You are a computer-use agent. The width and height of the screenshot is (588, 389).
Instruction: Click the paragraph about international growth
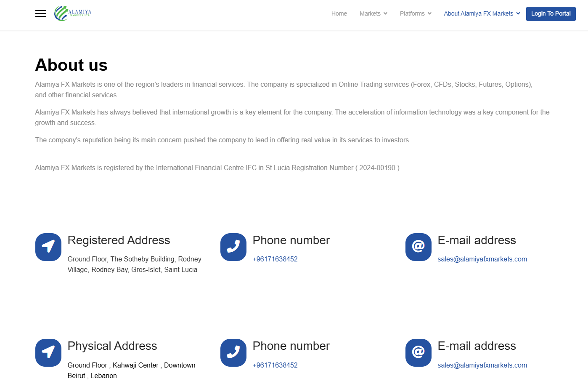point(292,117)
